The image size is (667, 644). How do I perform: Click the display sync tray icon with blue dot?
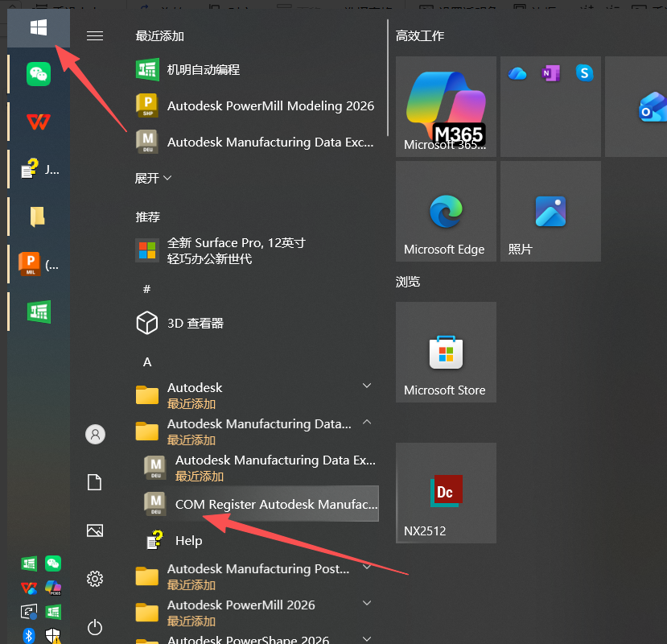[29, 612]
